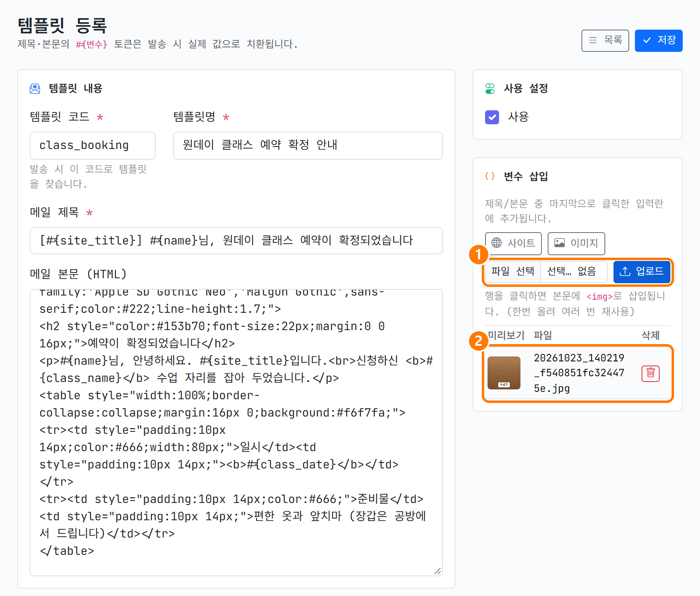This screenshot has width=700, height=596.
Task: Focus the 메일 제목 input field
Action: point(236,241)
